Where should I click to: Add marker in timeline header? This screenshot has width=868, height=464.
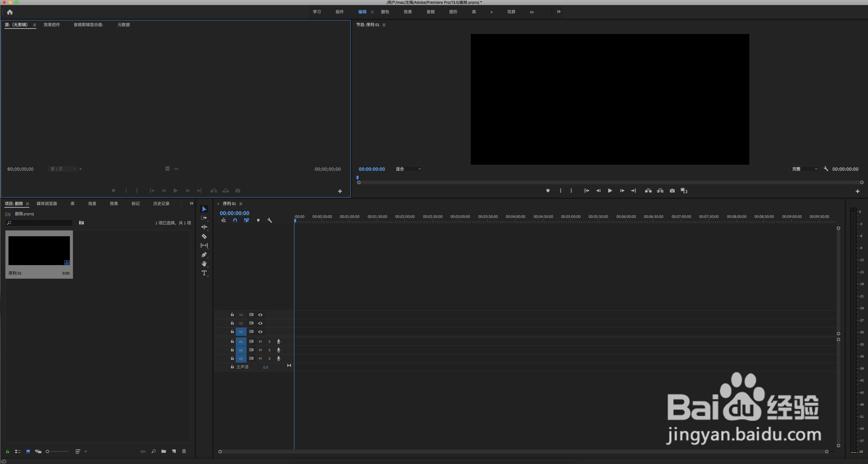coord(258,220)
